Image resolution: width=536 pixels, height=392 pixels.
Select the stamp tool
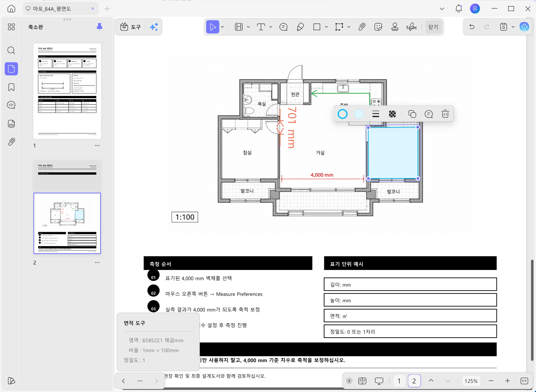395,27
